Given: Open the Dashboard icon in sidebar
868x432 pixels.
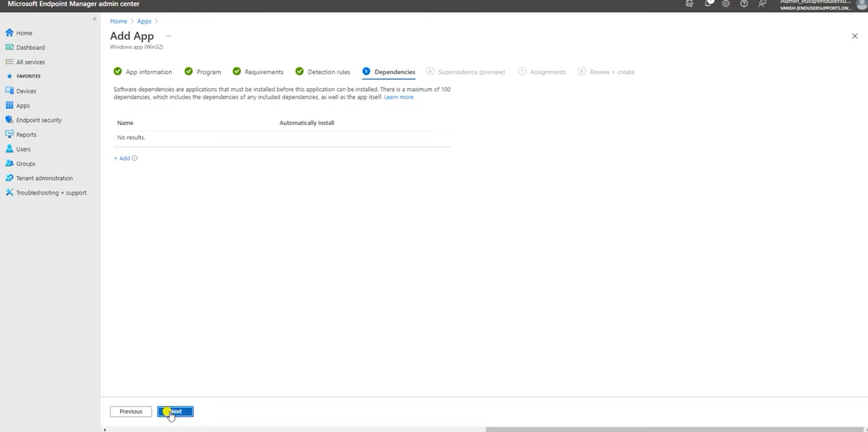Looking at the screenshot, I should (x=9, y=47).
